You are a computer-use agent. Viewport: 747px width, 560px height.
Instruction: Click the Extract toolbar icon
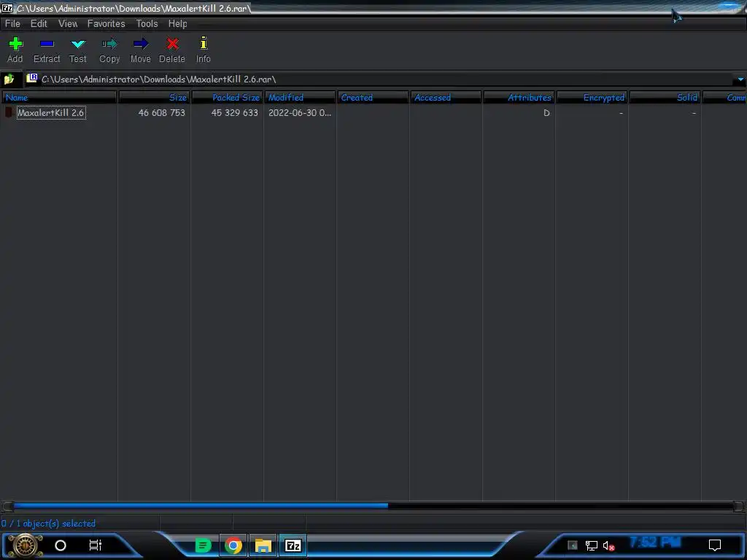(x=47, y=49)
